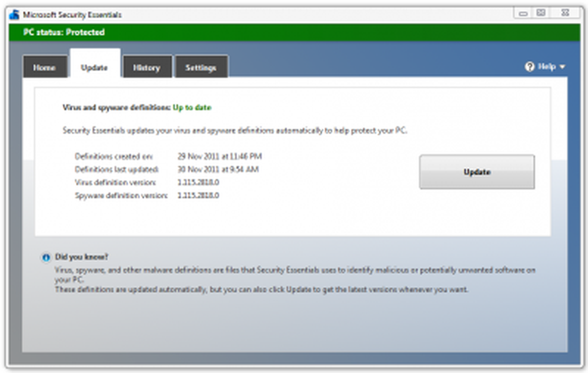
Task: Click the Spyware definition version number
Action: click(198, 195)
